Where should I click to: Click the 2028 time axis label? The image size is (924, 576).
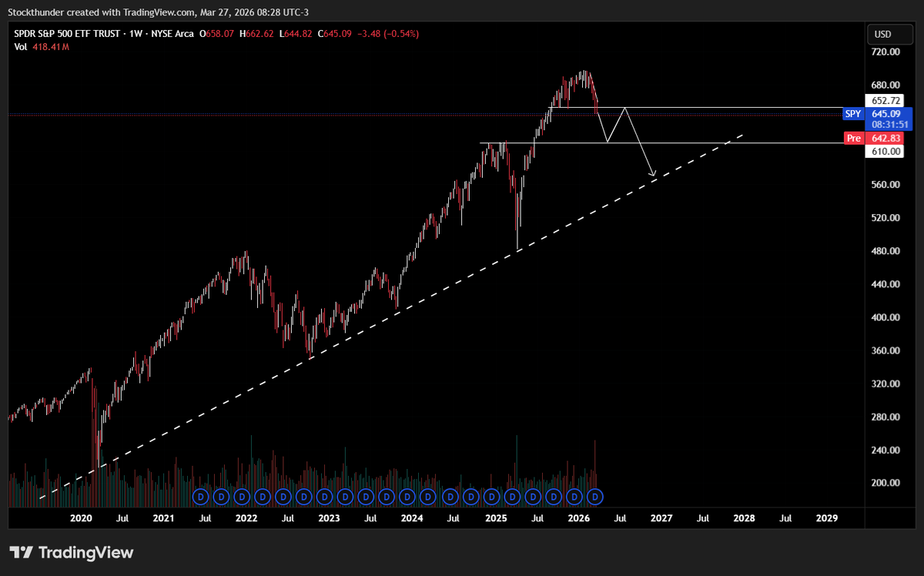click(744, 519)
